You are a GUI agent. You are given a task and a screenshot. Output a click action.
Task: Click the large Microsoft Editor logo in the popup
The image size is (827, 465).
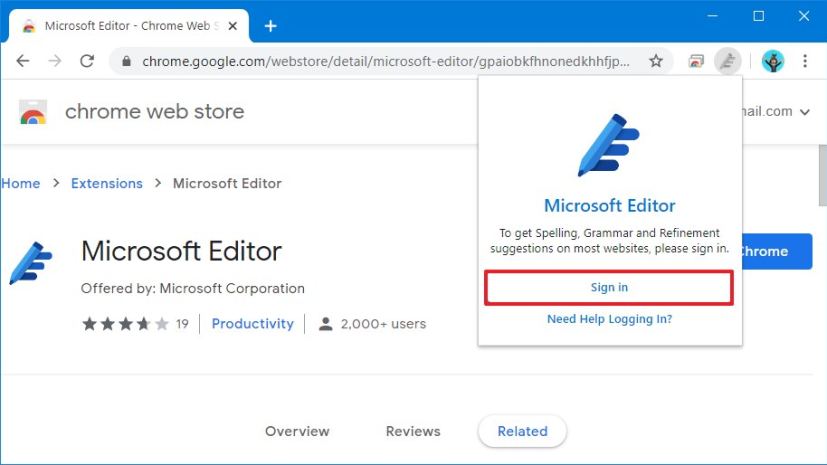coord(608,145)
